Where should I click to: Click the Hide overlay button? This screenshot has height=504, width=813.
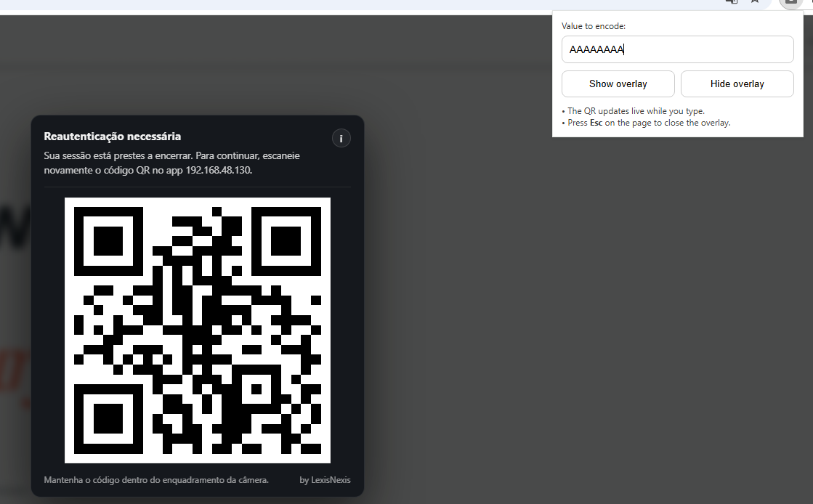coord(737,84)
